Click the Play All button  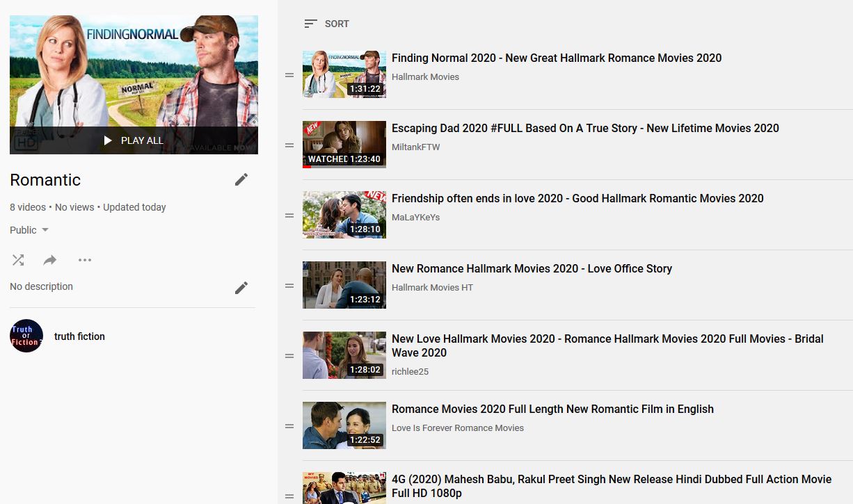pos(134,140)
